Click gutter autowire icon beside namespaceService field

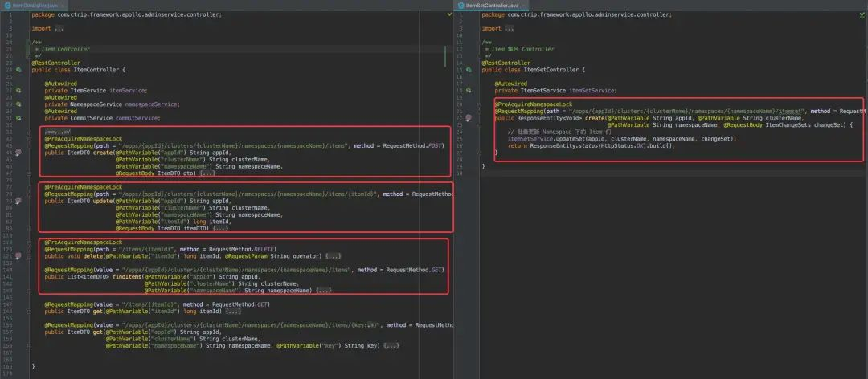(x=18, y=104)
